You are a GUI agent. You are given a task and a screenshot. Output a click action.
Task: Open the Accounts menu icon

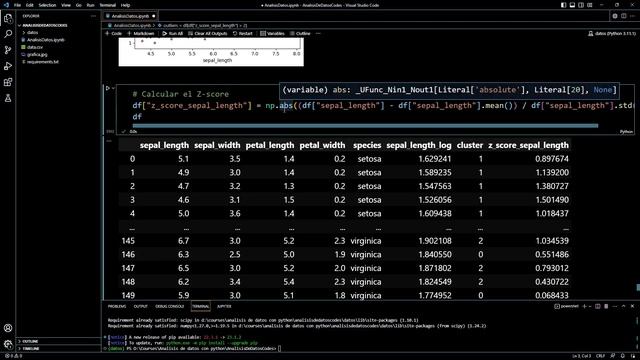[8, 328]
